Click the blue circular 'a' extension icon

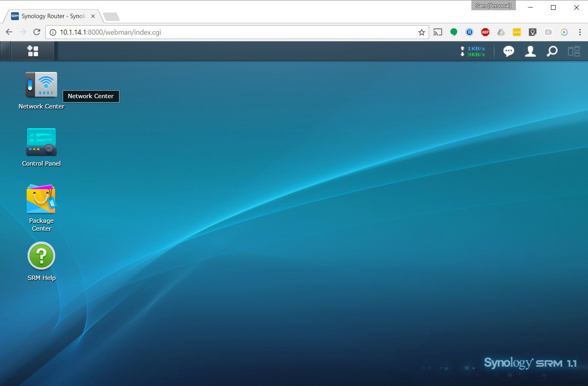pyautogui.click(x=469, y=32)
